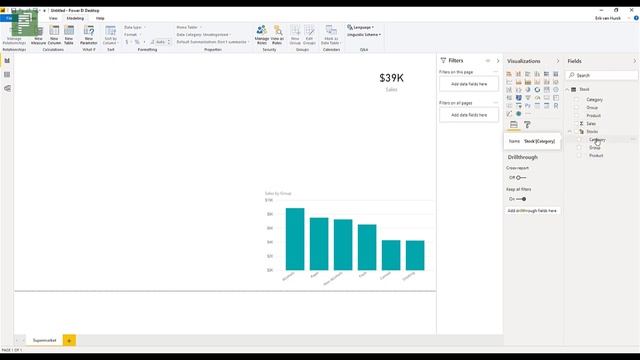Open the Data Category dropdown

204,35
